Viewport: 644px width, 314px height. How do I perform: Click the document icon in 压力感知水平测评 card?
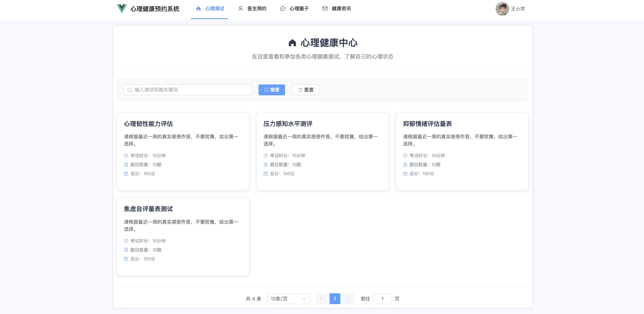click(x=265, y=164)
